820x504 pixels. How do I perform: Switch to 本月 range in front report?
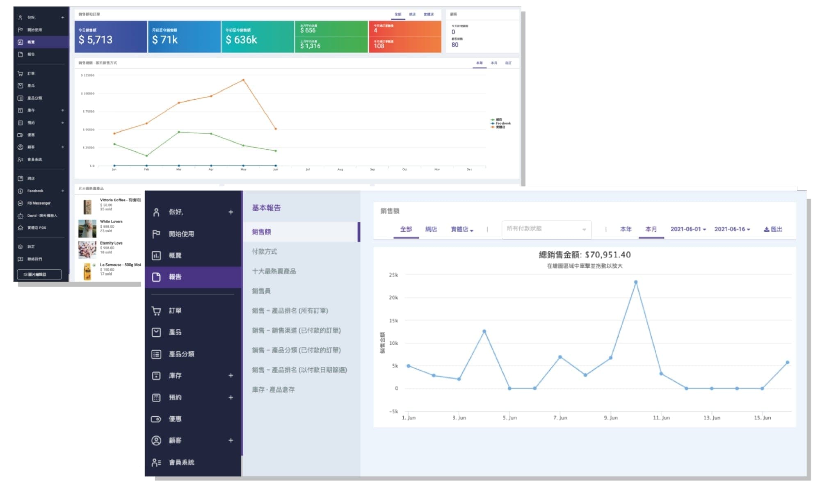pos(651,229)
